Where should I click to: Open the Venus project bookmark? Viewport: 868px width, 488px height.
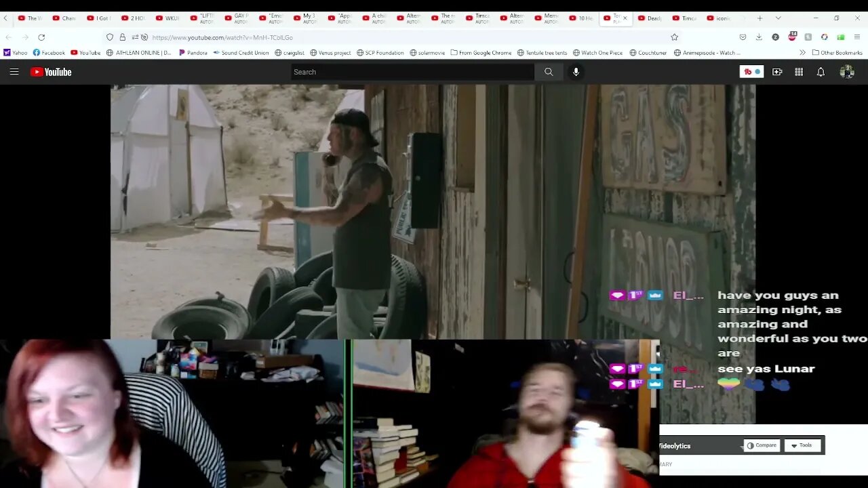(x=330, y=52)
